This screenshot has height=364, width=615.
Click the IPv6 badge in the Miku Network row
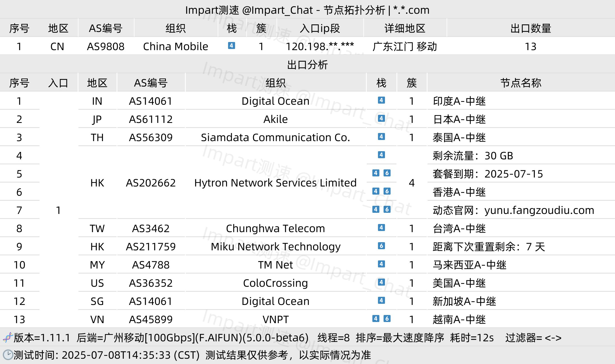(x=381, y=246)
